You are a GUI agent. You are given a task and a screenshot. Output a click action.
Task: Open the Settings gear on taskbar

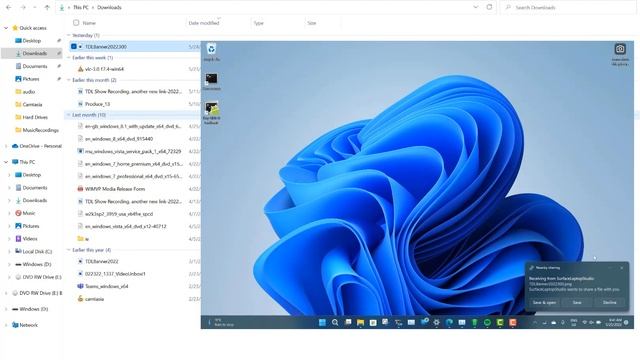[436, 322]
